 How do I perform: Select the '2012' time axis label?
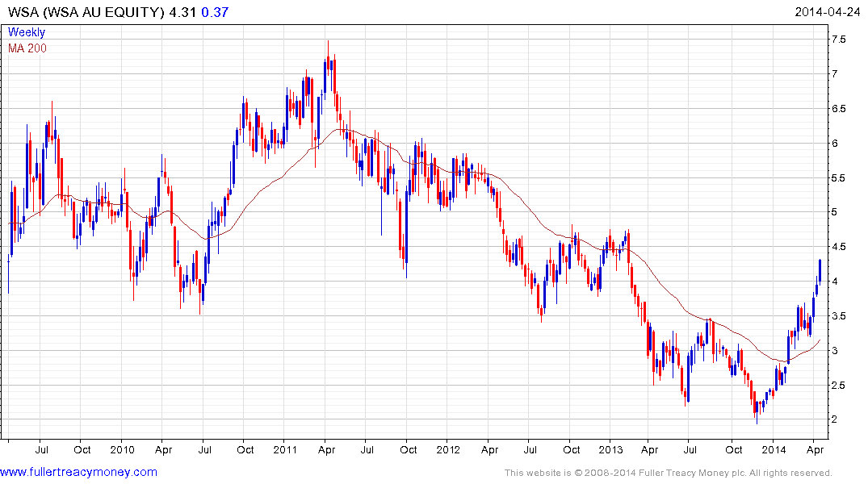(448, 449)
